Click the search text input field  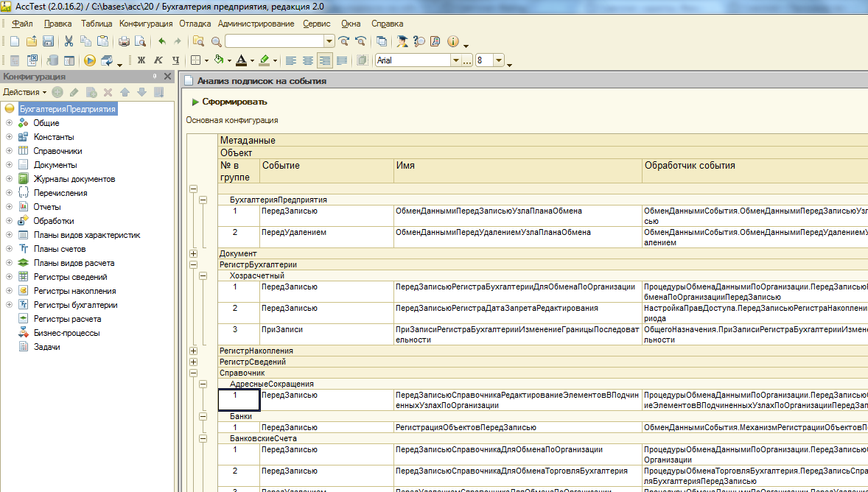click(274, 41)
